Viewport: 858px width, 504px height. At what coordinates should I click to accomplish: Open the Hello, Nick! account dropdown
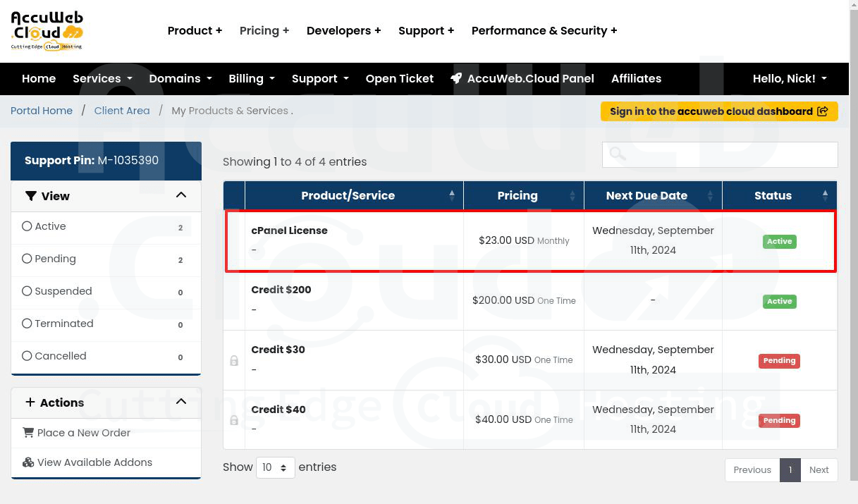(x=789, y=78)
